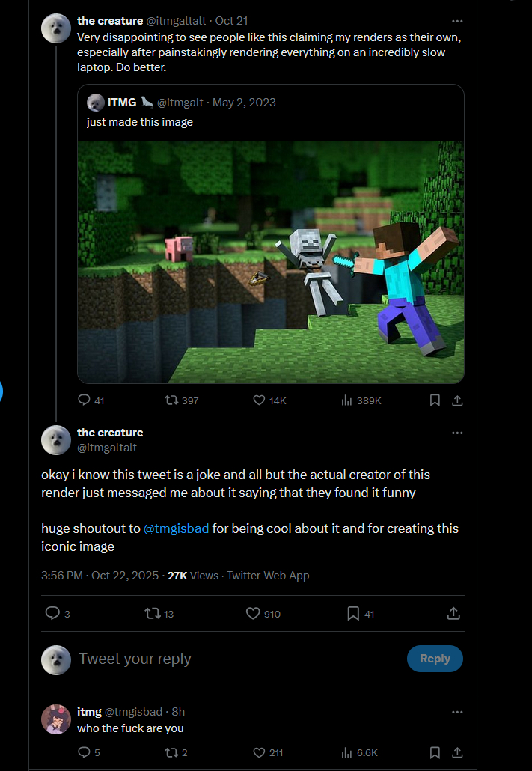This screenshot has width=532, height=771.
Task: Open the @tmgisbad mention link
Action: pyautogui.click(x=174, y=528)
